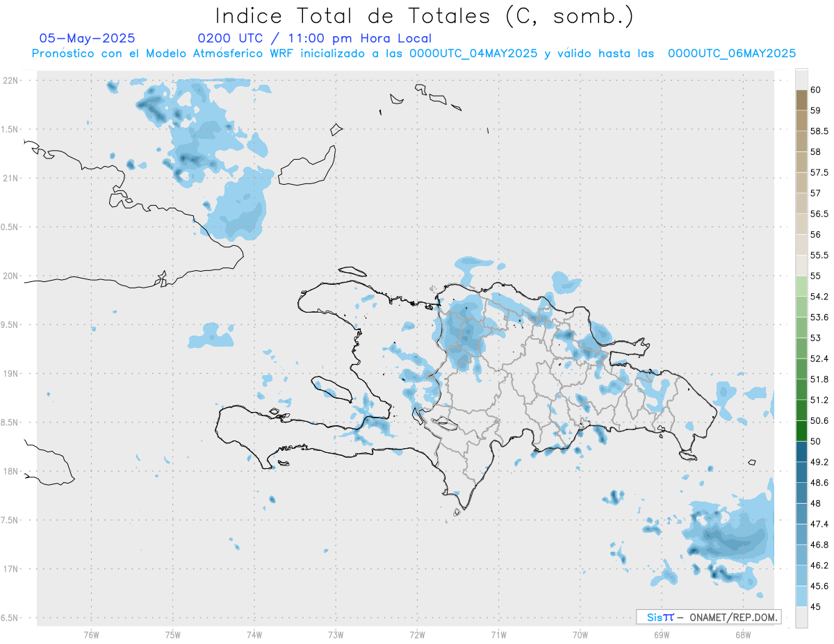This screenshot has height=644, width=834.
Task: Click the "48.6" colorbar label
Action: point(819,483)
